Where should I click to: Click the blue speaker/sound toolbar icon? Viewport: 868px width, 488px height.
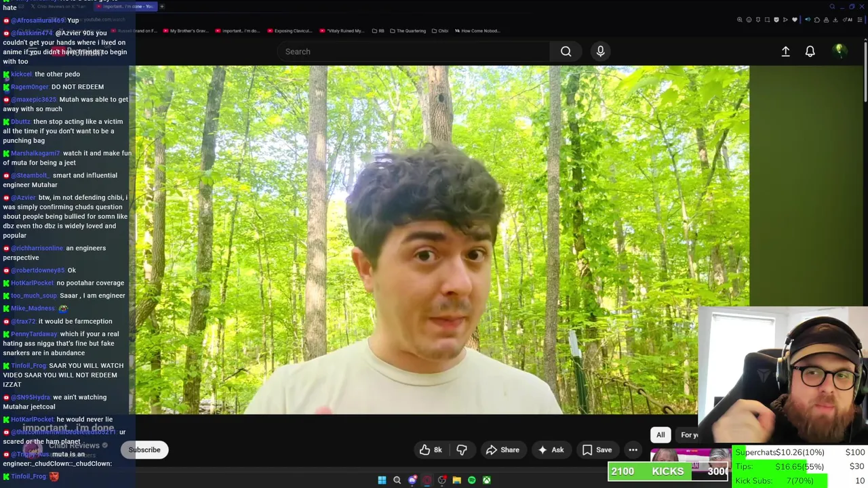pyautogui.click(x=808, y=20)
